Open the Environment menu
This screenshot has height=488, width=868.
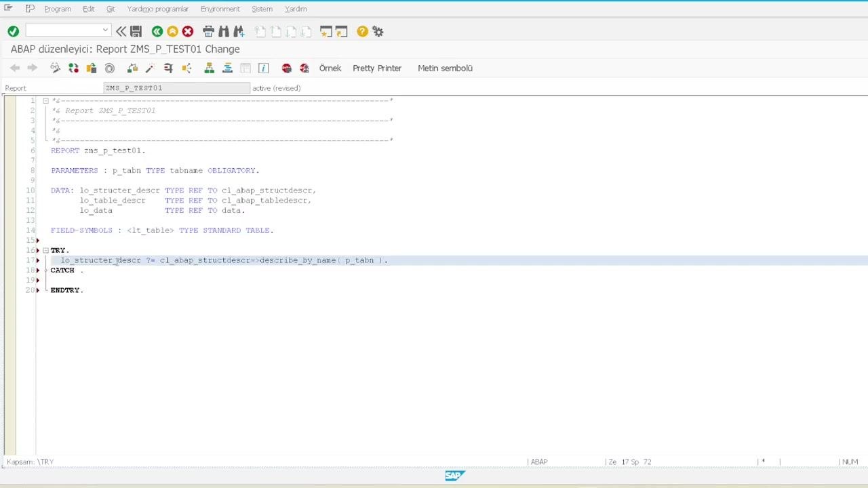tap(220, 9)
